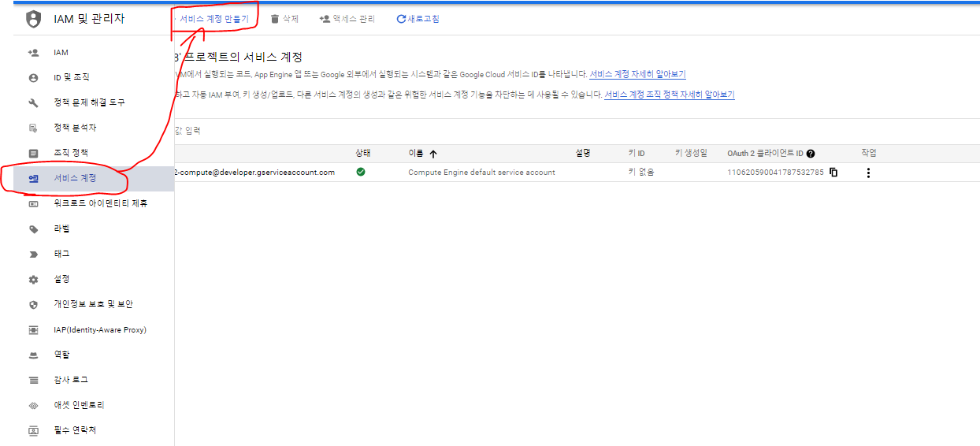This screenshot has height=446, width=980.
Task: Open ID 및 조직 in the sidebar
Action: [71, 78]
